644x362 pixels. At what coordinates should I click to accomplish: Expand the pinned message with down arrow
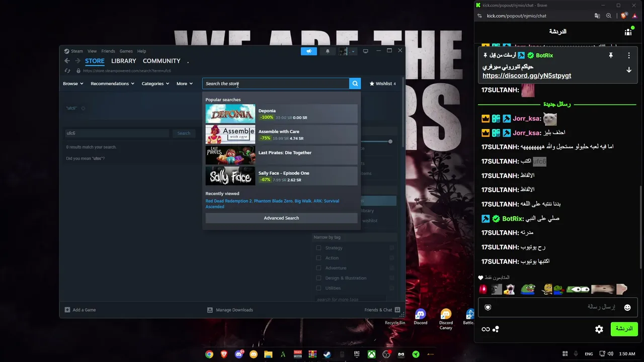(x=629, y=70)
